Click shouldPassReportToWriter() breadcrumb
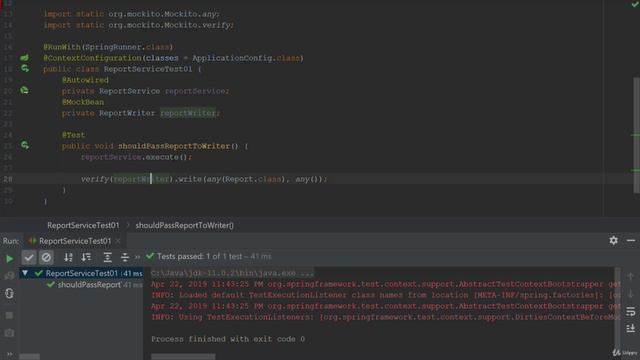This screenshot has width=640, height=360. pos(184,225)
